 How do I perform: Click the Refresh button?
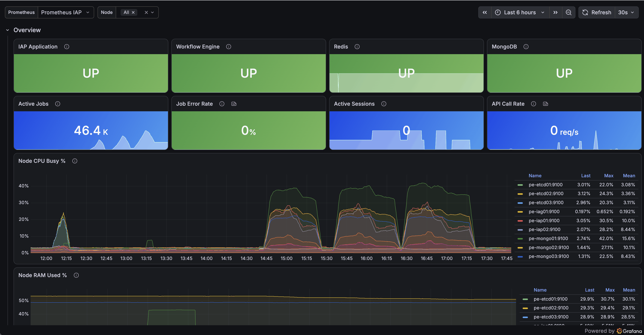pyautogui.click(x=597, y=12)
